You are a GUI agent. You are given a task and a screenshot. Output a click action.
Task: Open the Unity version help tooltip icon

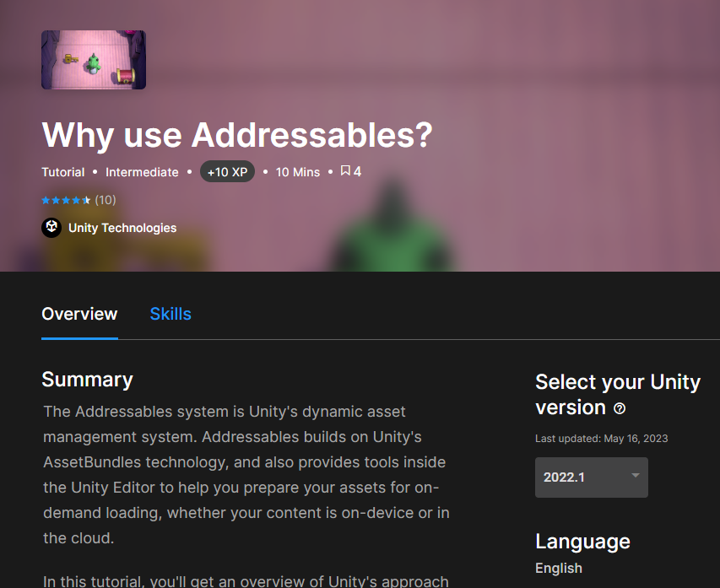620,409
